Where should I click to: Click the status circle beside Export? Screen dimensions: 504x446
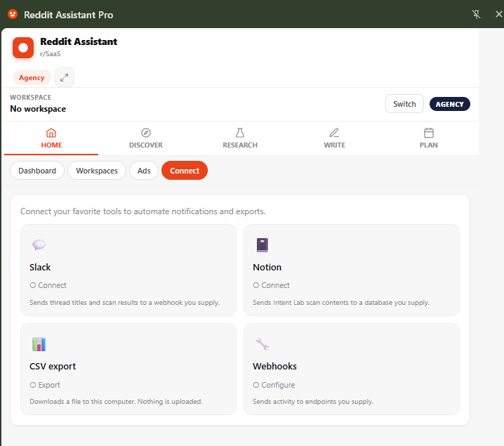pos(33,385)
